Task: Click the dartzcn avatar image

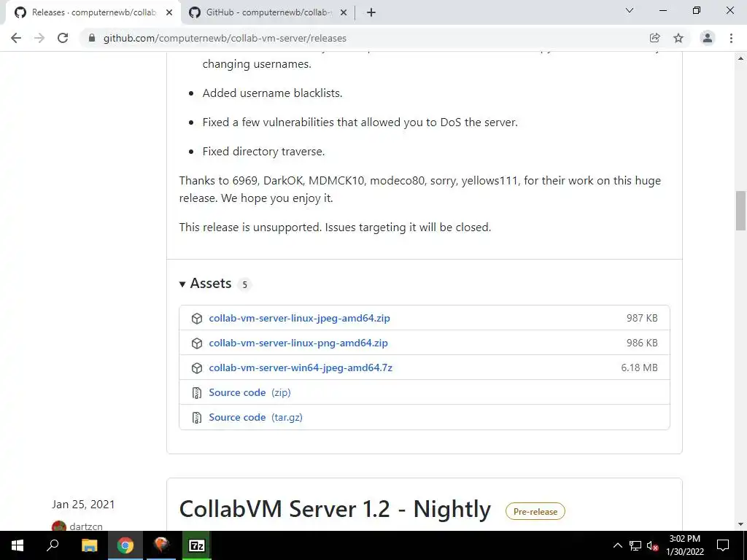Action: pyautogui.click(x=58, y=526)
